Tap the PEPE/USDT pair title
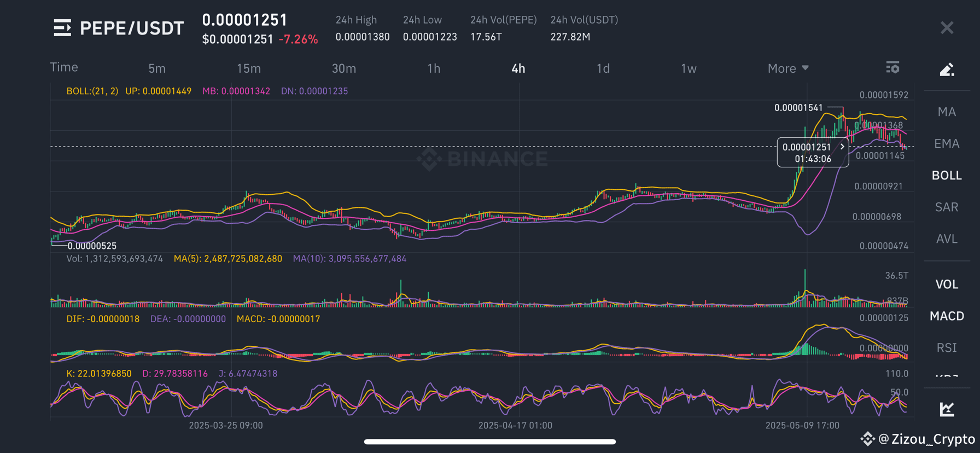 132,28
